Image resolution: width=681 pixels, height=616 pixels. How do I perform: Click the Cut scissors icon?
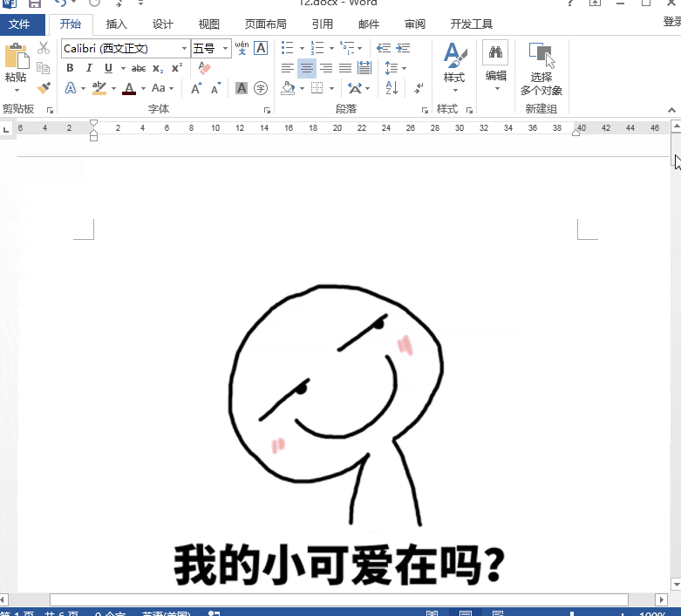coord(44,48)
